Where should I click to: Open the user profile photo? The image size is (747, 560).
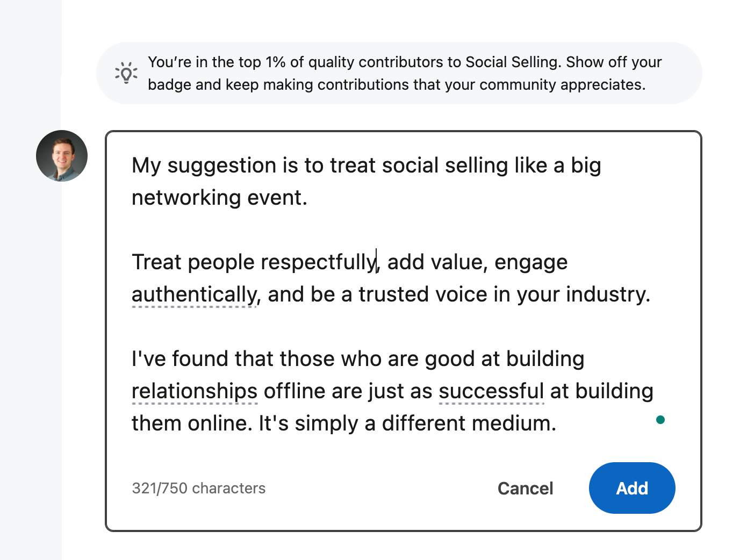pos(62,156)
